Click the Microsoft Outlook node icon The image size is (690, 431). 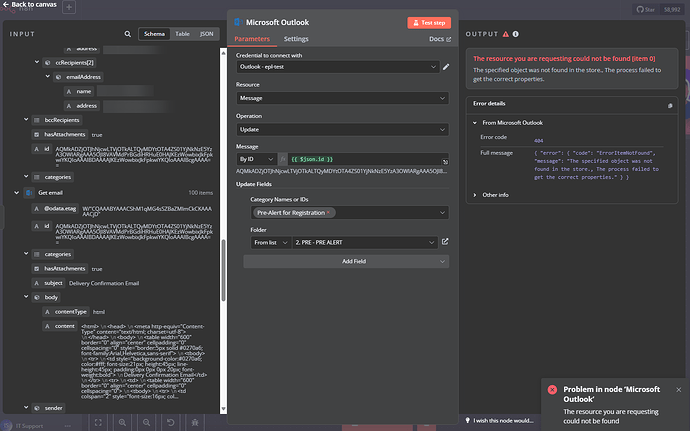point(239,22)
